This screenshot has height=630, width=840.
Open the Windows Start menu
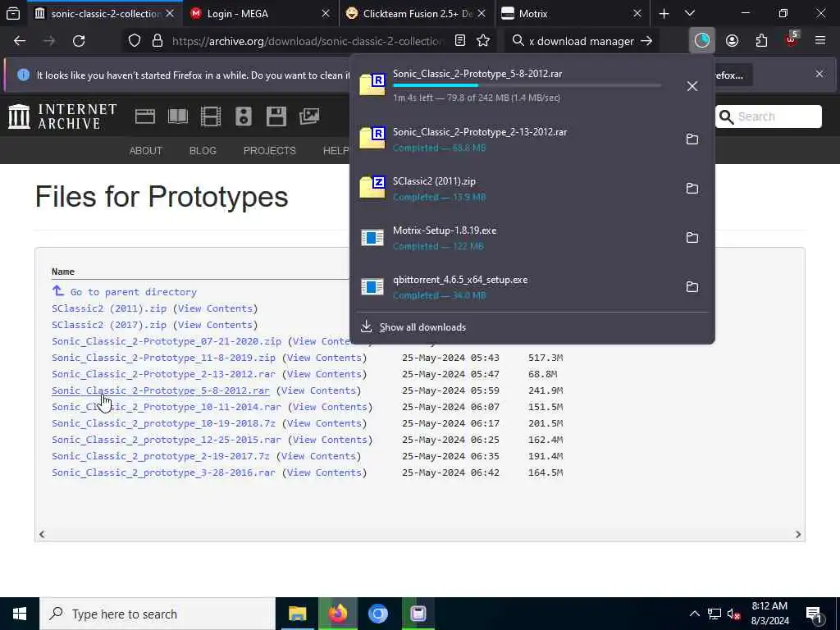[x=20, y=614]
